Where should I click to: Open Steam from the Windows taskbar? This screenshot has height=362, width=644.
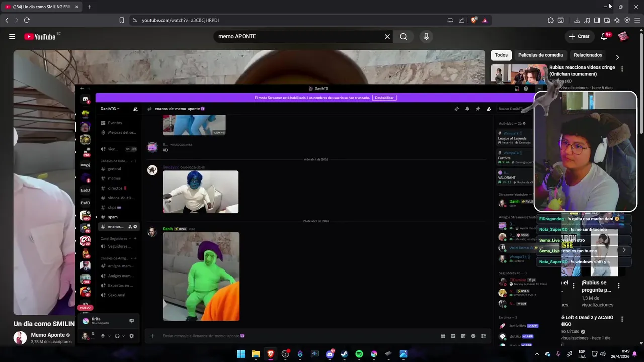(x=344, y=354)
